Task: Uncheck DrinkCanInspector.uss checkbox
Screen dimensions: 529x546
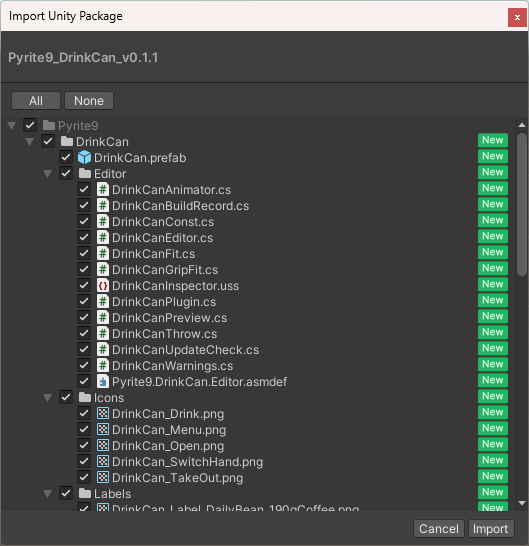Action: click(84, 285)
